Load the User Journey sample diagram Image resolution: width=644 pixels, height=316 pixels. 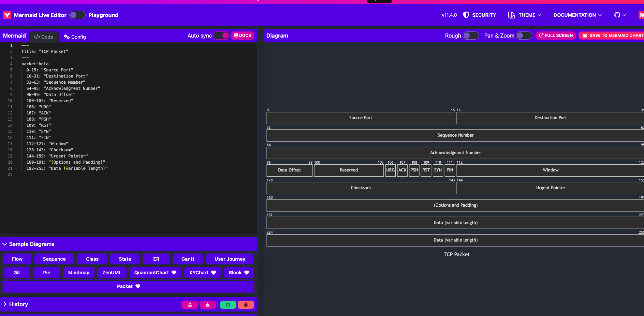point(230,259)
